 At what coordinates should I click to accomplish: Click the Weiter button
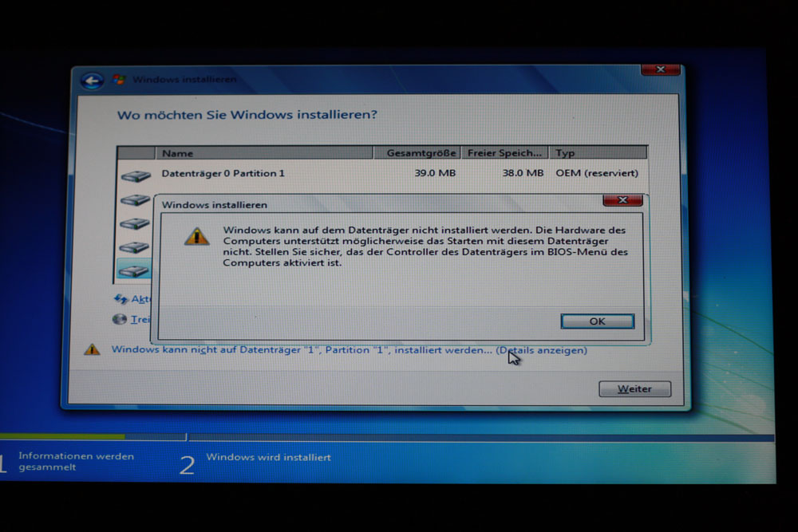[x=634, y=389]
